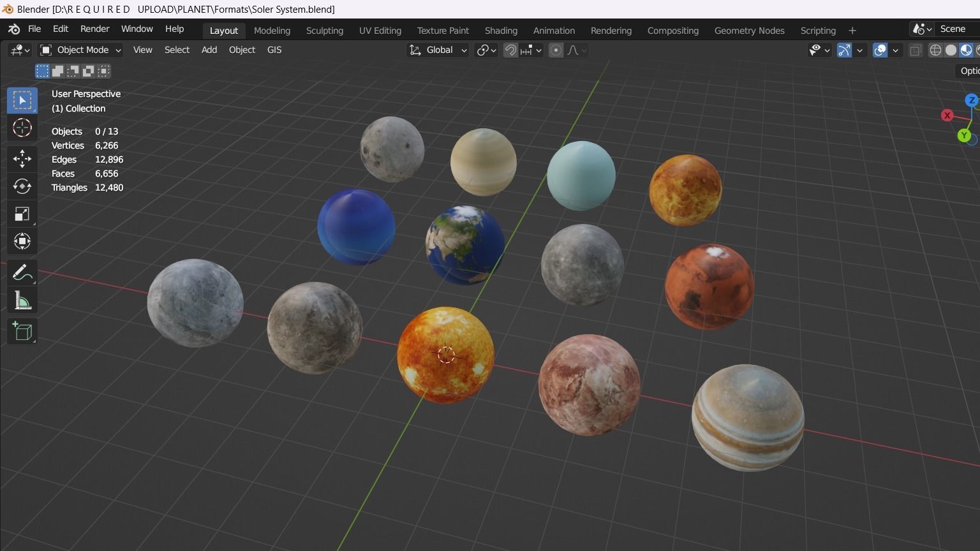Switch to the Geometry Nodes tab
Viewport: 980px width, 551px height.
click(x=749, y=31)
